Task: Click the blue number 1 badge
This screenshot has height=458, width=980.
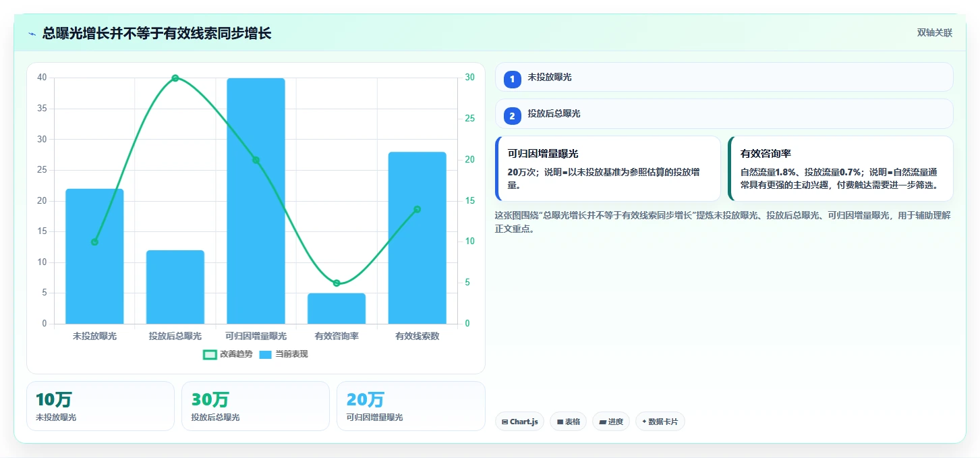Action: point(512,79)
